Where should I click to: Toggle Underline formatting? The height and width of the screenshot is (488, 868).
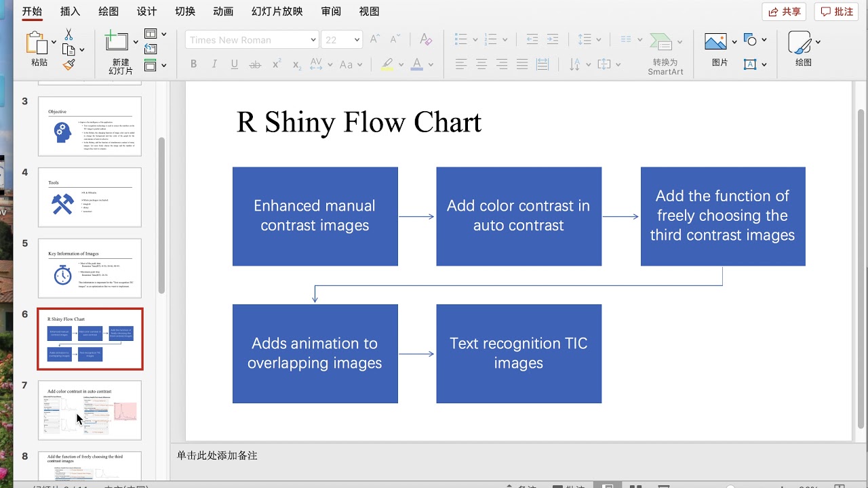click(235, 64)
